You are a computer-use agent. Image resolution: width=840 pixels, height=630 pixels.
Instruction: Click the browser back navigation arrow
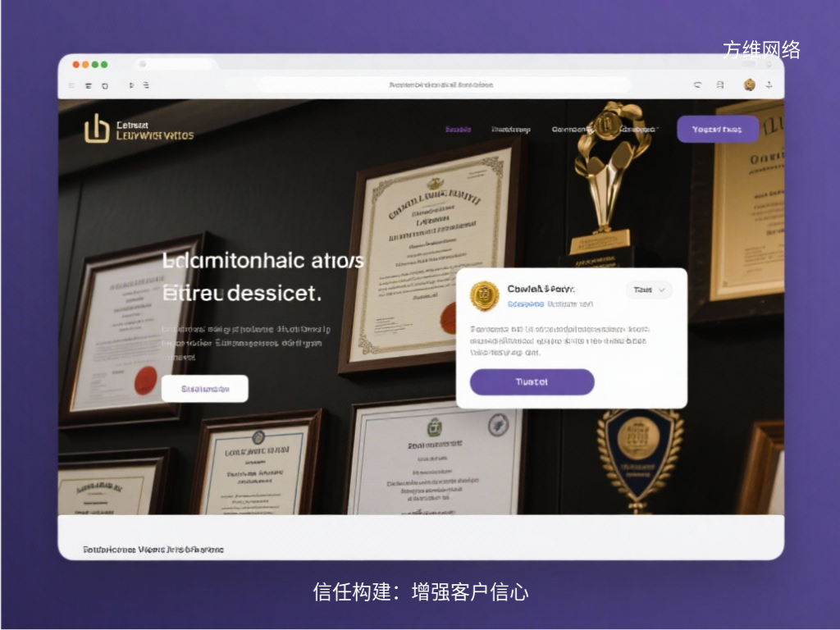point(72,85)
